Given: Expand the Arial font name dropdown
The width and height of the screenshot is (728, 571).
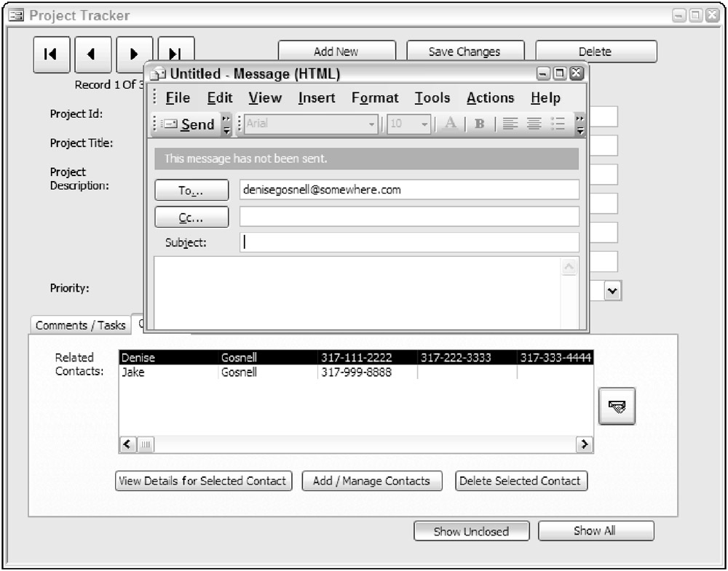Looking at the screenshot, I should click(372, 124).
